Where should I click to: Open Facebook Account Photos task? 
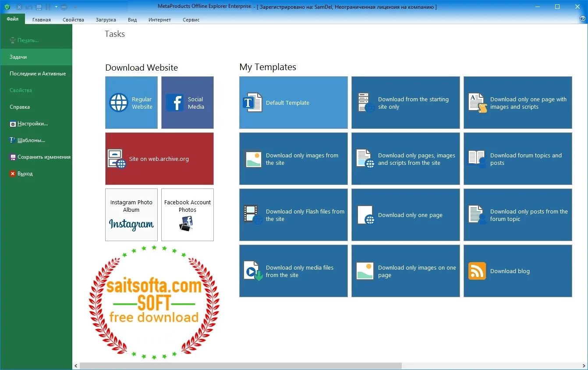pos(188,215)
